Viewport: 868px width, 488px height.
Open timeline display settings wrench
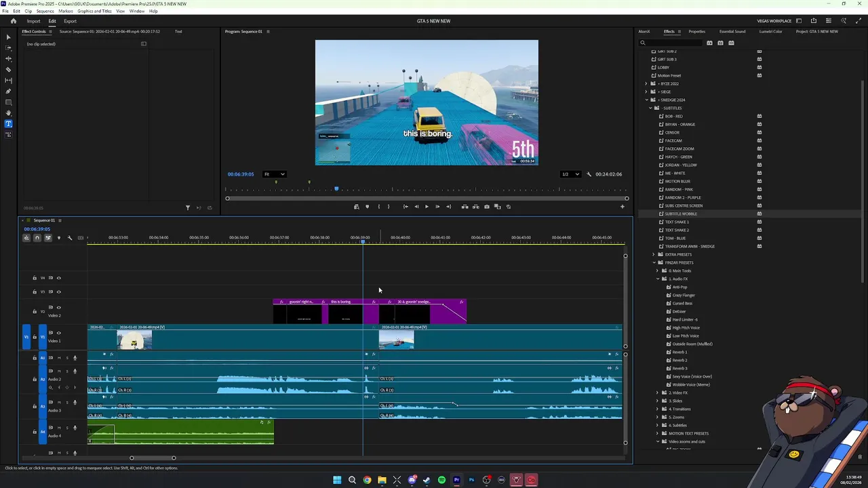click(69, 238)
